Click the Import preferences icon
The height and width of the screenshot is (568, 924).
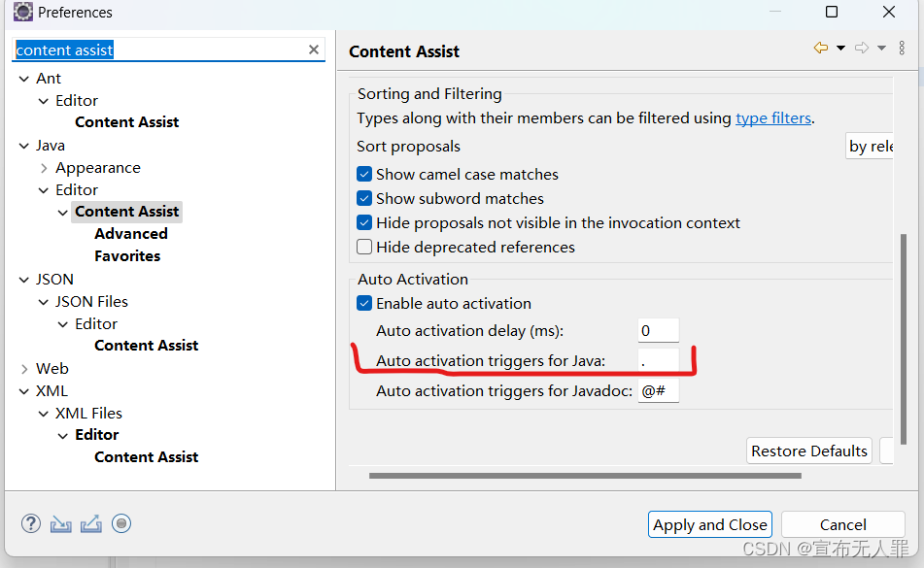60,523
